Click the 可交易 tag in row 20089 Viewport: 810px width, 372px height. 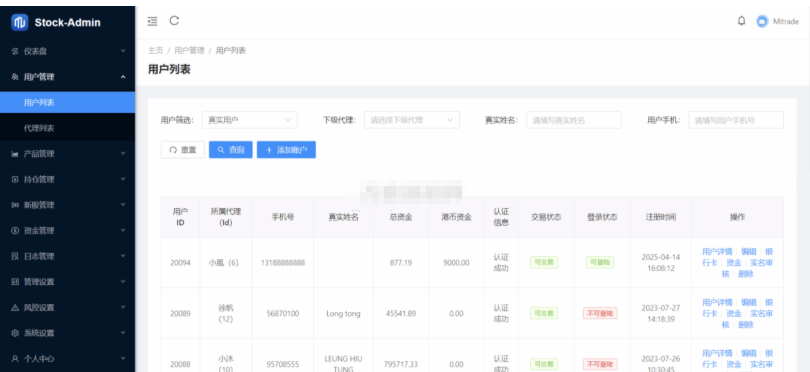(544, 313)
